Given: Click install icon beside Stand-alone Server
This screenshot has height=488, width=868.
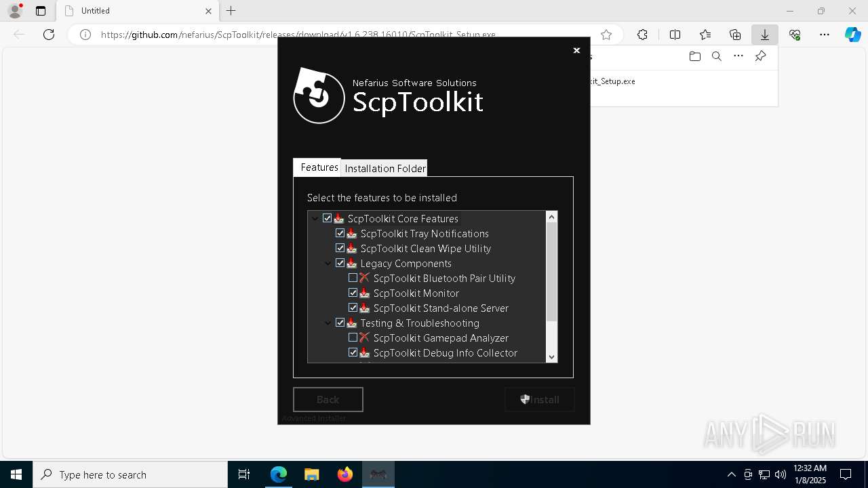Looking at the screenshot, I should pos(365,308).
